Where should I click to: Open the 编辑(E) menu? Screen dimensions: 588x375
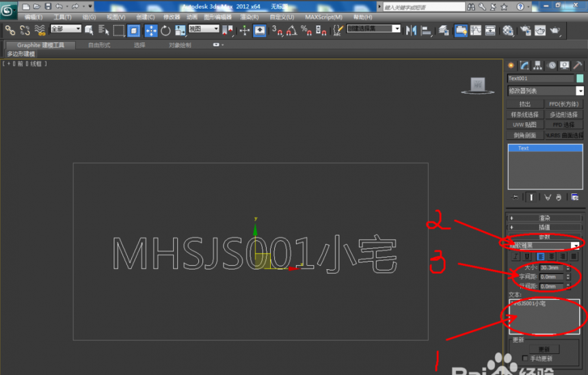pyautogui.click(x=34, y=17)
